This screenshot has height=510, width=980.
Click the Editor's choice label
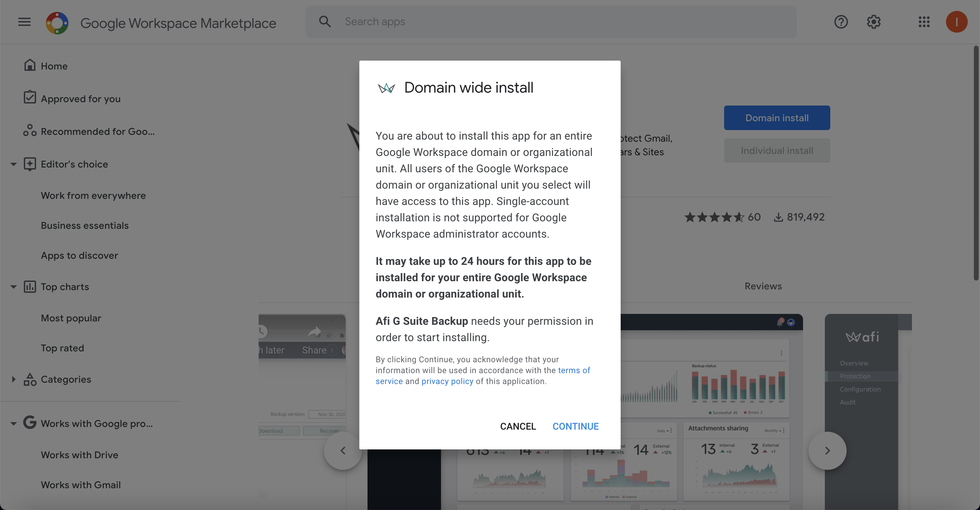tap(74, 164)
